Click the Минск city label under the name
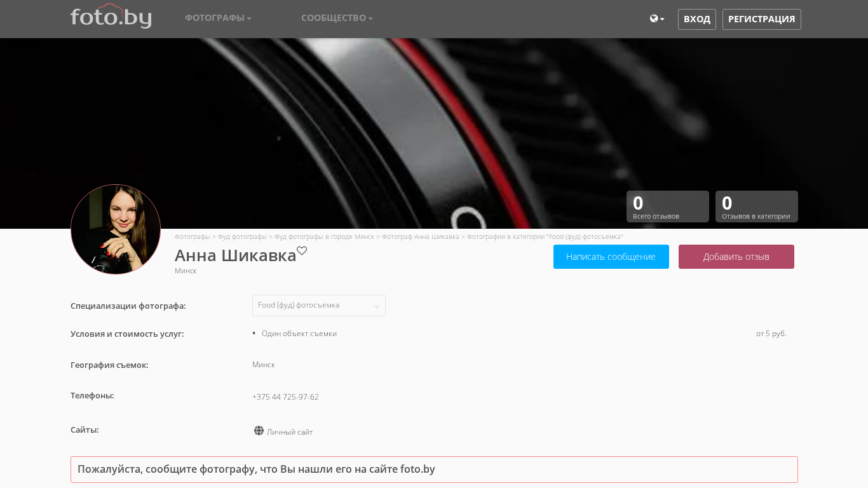Image resolution: width=868 pixels, height=488 pixels. coord(186,271)
